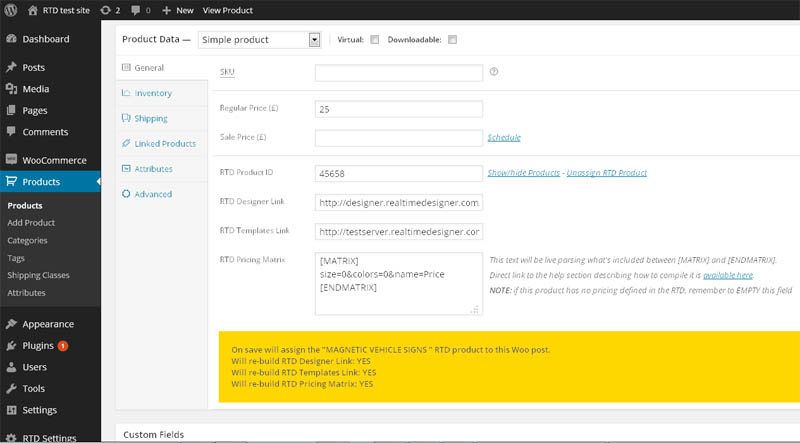The height and width of the screenshot is (443, 800).
Task: Click the RTD Designer Link field
Action: point(398,203)
